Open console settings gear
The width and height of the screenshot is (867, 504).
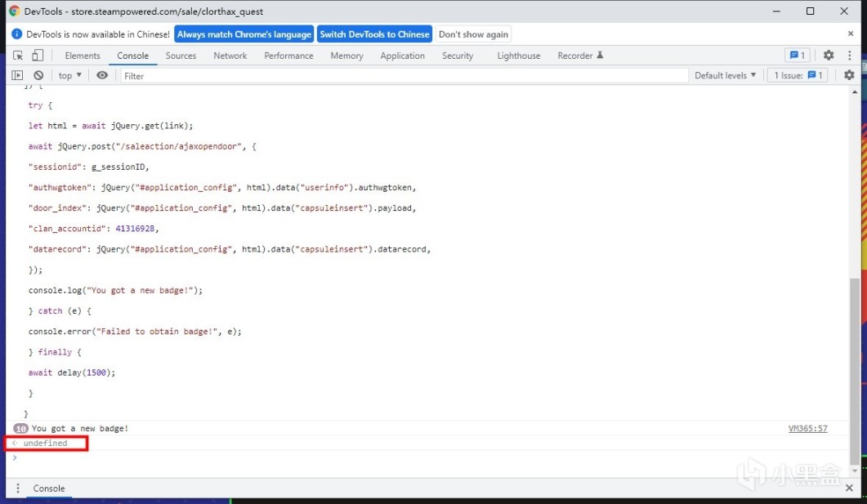pos(849,75)
